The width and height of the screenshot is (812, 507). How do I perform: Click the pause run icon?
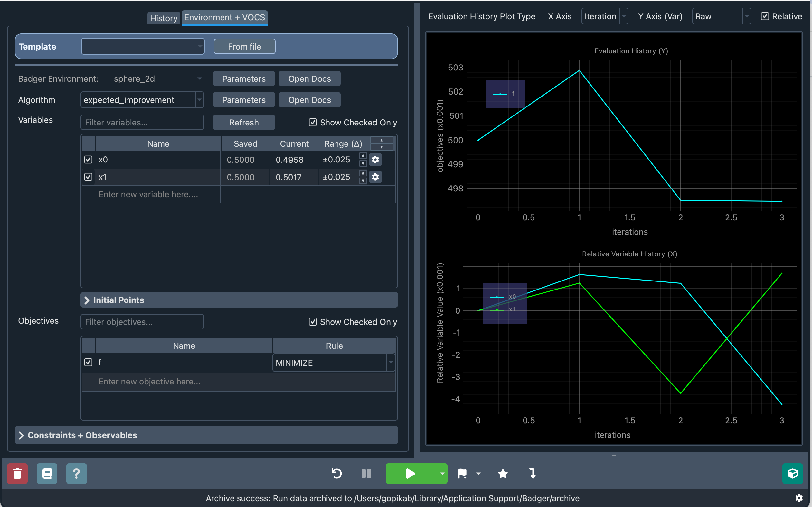(366, 473)
